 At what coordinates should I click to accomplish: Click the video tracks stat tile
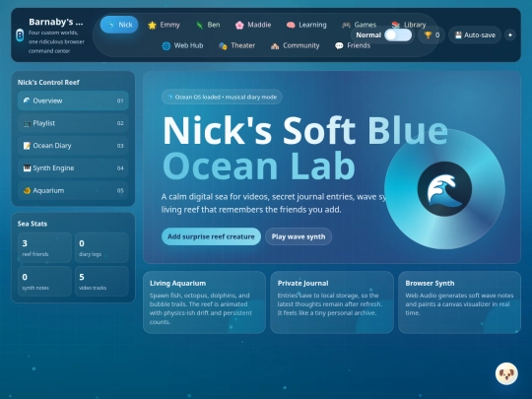(101, 281)
